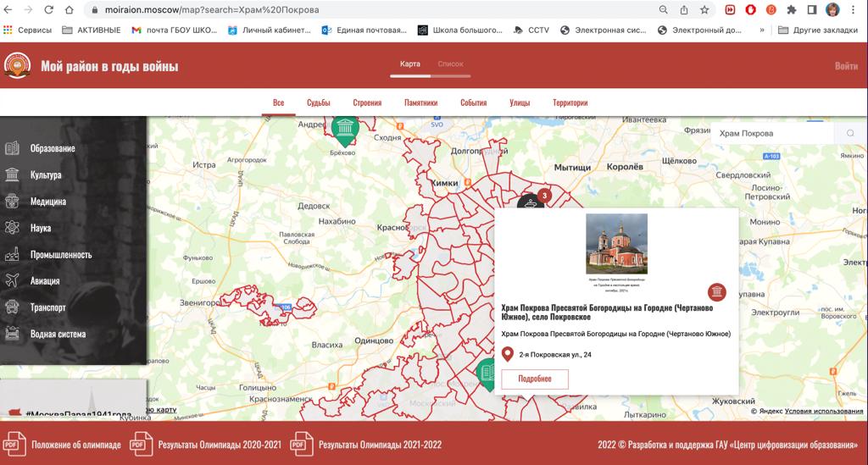This screenshot has width=868, height=465.
Task: Click the search magnifier icon in map search
Action: pyautogui.click(x=850, y=133)
